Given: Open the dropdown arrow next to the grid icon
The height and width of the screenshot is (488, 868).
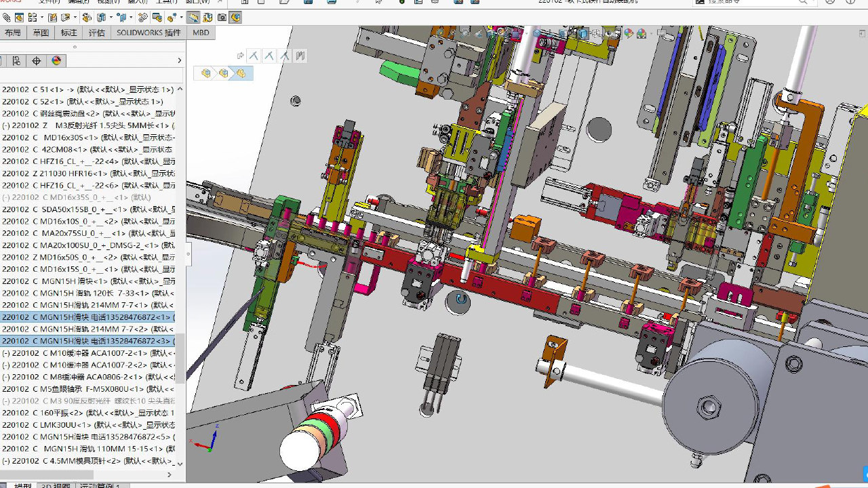Looking at the screenshot, I should [42, 17].
